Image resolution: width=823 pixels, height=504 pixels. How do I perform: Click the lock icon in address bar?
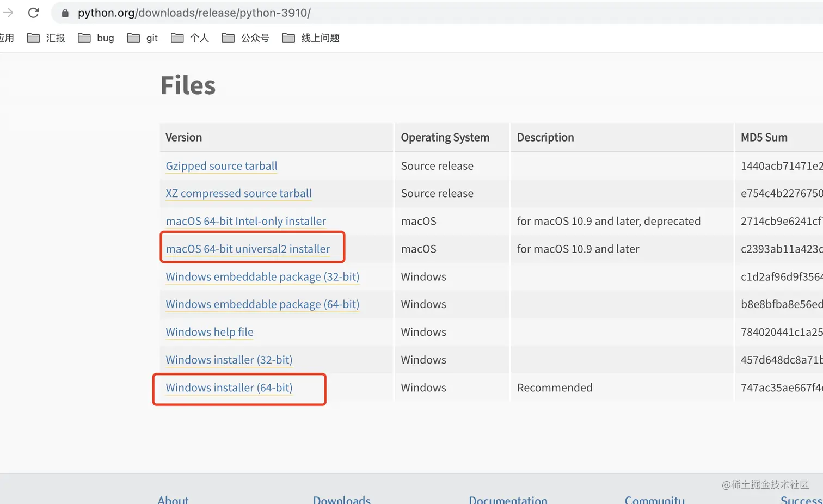point(65,13)
